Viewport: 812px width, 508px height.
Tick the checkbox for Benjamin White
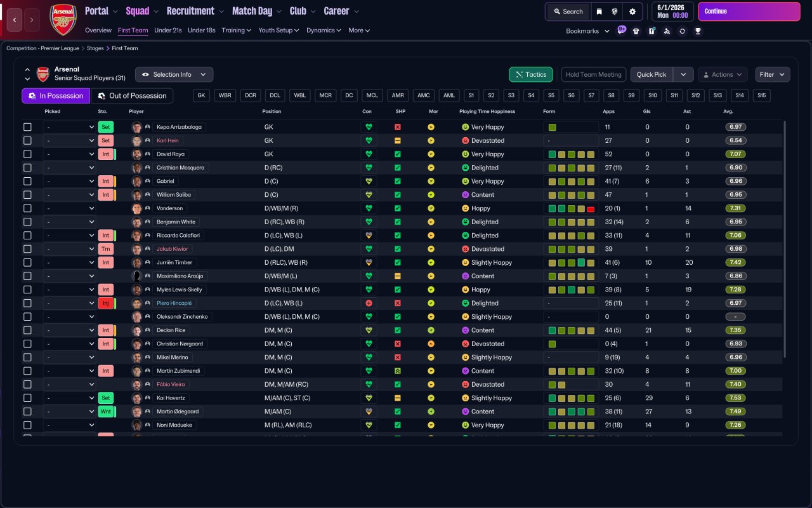[27, 222]
